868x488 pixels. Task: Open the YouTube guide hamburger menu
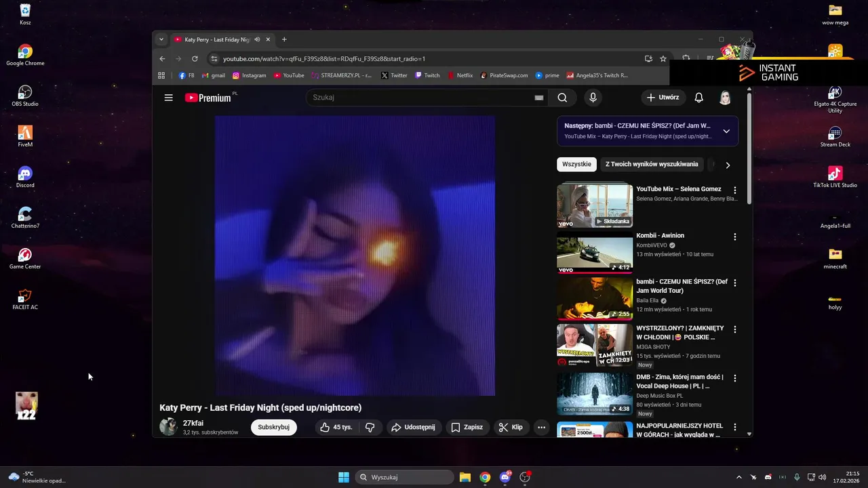click(x=168, y=98)
